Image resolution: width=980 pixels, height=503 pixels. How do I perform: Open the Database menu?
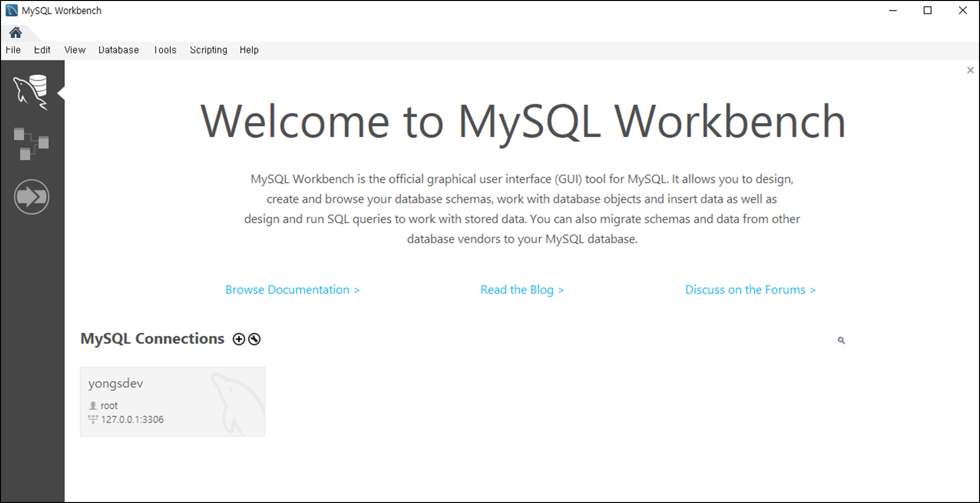118,50
